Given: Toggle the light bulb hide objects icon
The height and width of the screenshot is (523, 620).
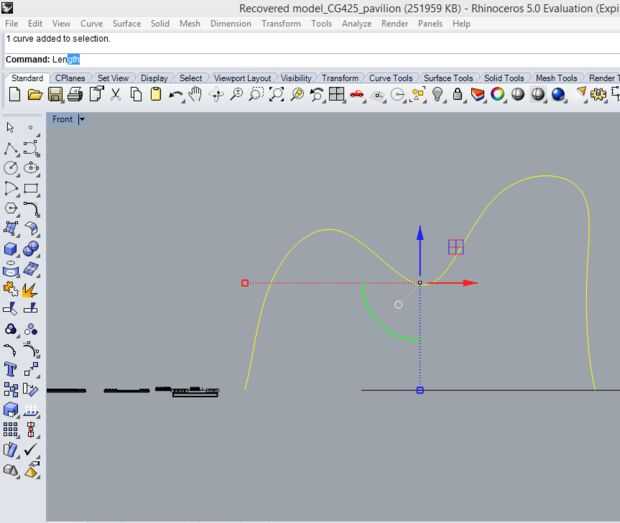Looking at the screenshot, I should 437,95.
